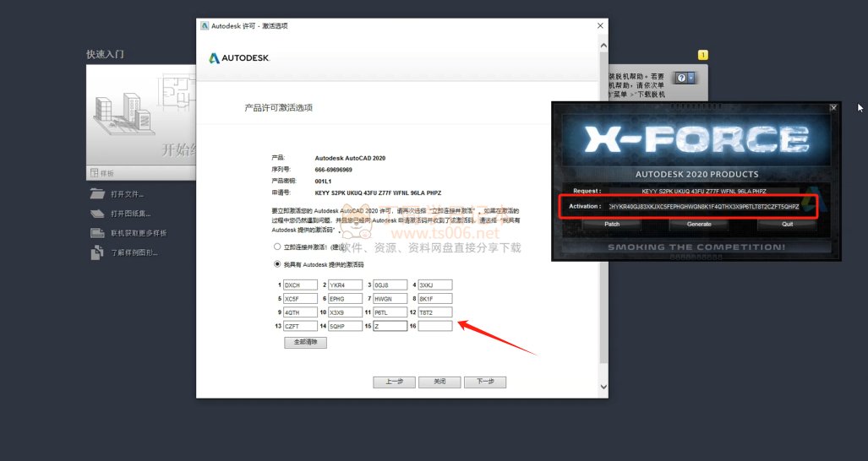Click the Patch button in X-Force window

tap(612, 224)
